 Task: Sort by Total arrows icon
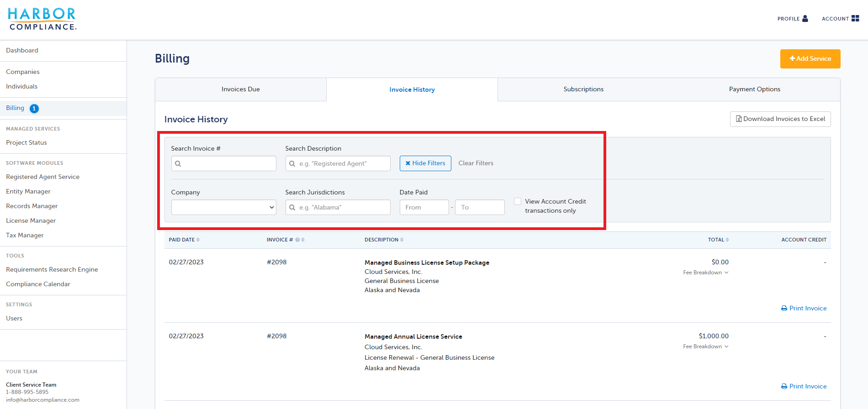click(x=727, y=240)
